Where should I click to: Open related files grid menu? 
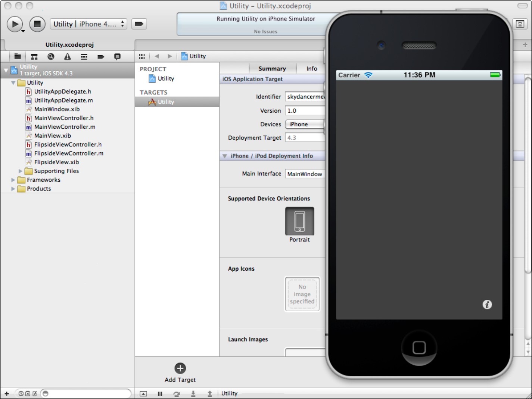(142, 56)
